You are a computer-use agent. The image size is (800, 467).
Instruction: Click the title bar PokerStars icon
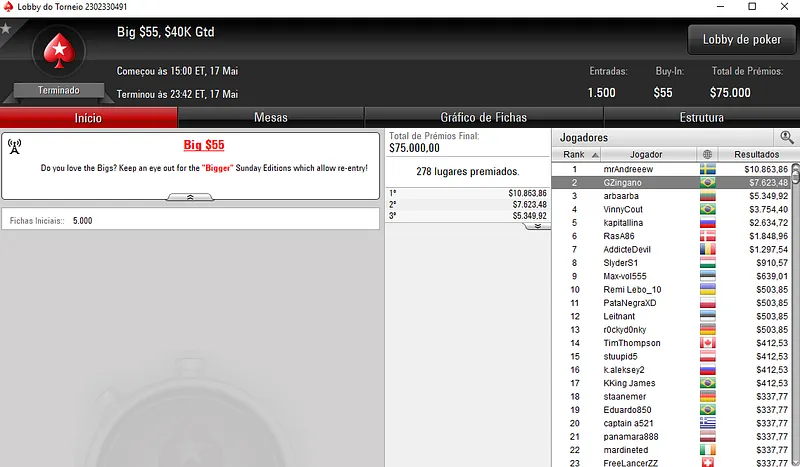pyautogui.click(x=8, y=7)
